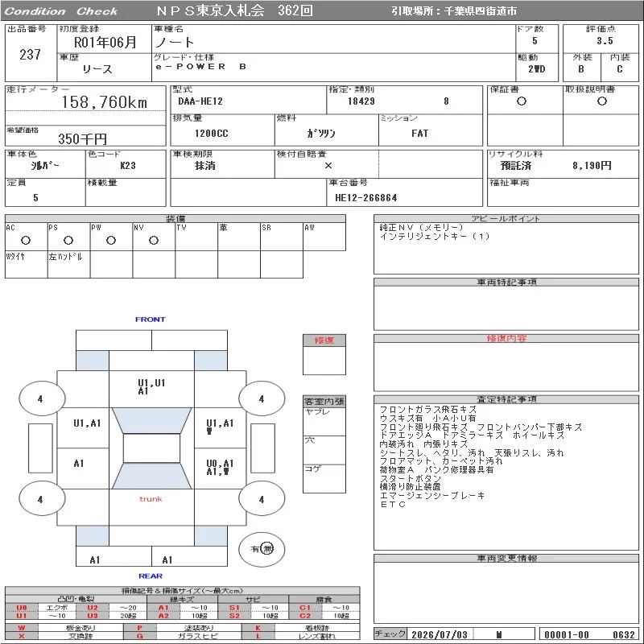
Task: Select the '左ハンドル' equipment cell
Action: (68, 265)
